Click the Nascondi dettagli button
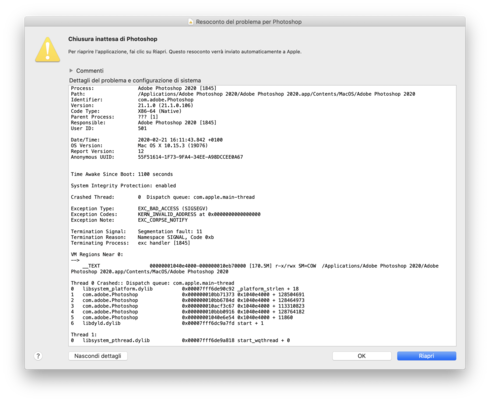Image resolution: width=490 pixels, height=402 pixels. 98,356
